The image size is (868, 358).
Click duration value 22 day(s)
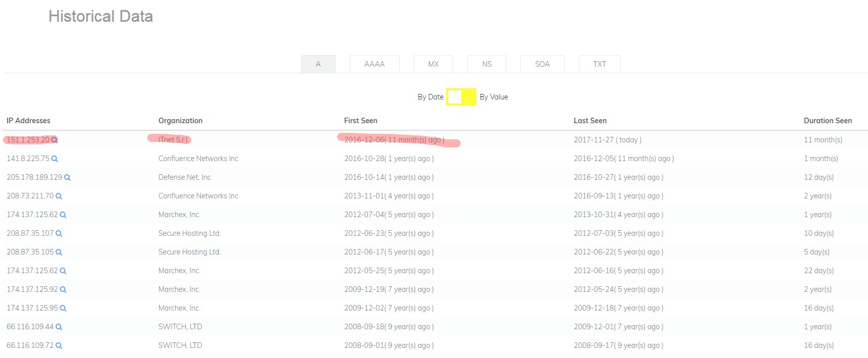[x=819, y=271]
